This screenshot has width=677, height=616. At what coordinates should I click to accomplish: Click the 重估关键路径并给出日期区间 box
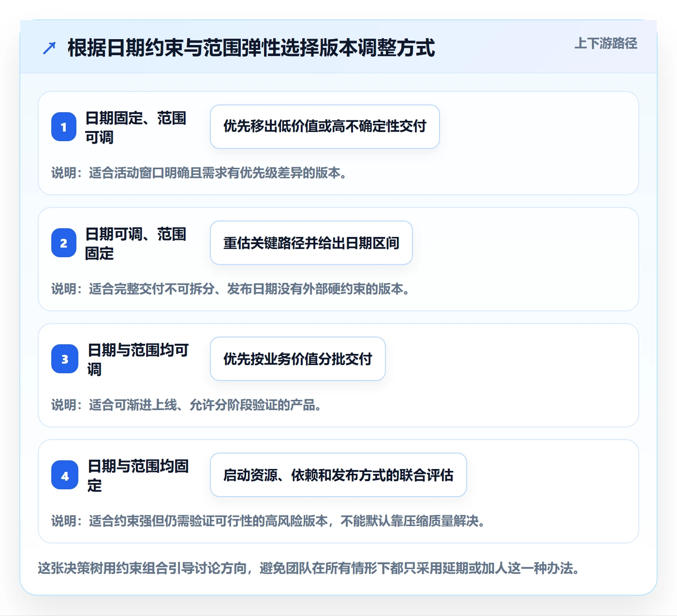pos(311,243)
